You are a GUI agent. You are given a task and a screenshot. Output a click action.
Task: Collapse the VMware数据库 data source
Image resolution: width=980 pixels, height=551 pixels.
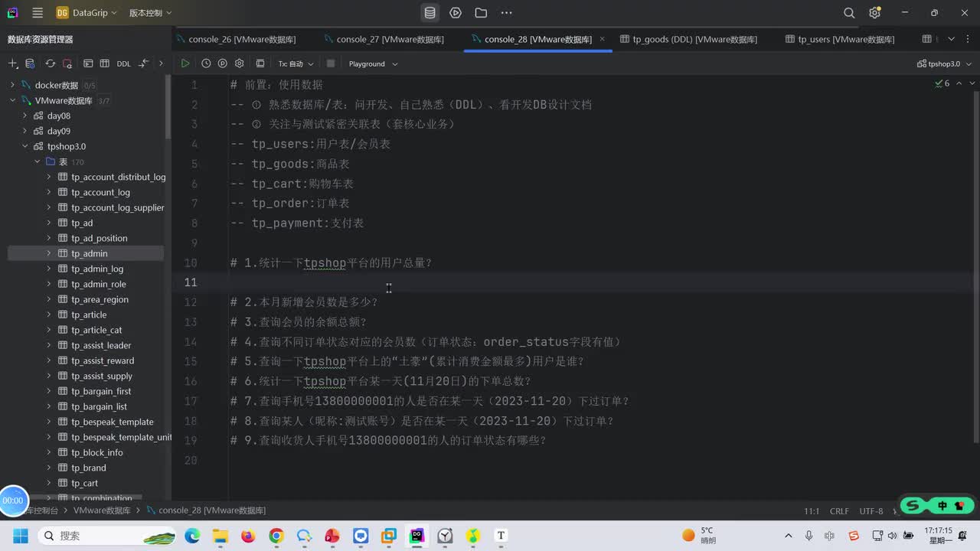(x=12, y=100)
